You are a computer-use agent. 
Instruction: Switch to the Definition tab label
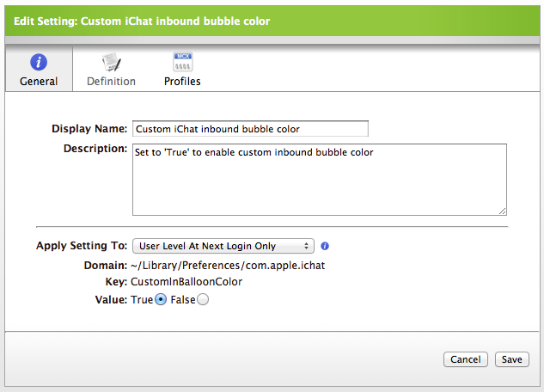click(x=111, y=81)
